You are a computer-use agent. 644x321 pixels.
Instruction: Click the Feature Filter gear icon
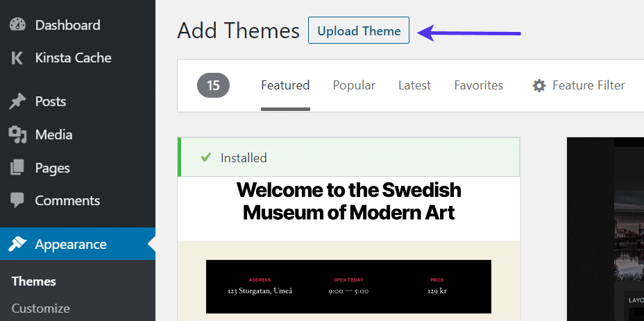tap(539, 86)
